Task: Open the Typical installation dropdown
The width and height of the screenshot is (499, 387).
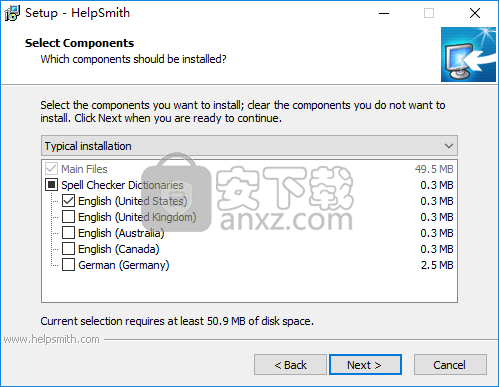Action: pos(249,146)
